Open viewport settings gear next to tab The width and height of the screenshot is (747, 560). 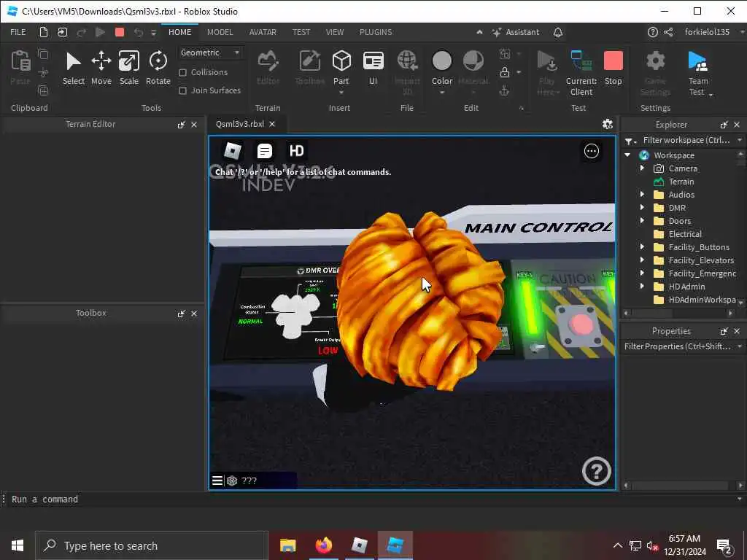click(x=607, y=124)
